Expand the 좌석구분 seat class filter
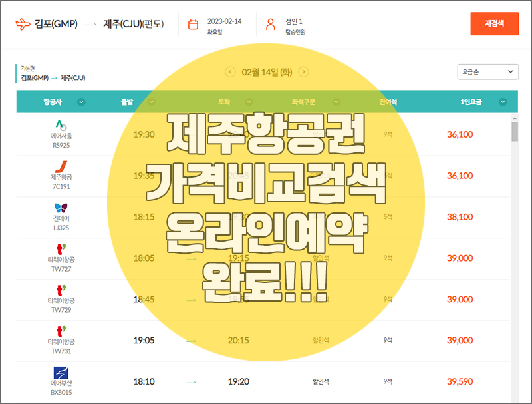532x404 pixels. pos(336,102)
